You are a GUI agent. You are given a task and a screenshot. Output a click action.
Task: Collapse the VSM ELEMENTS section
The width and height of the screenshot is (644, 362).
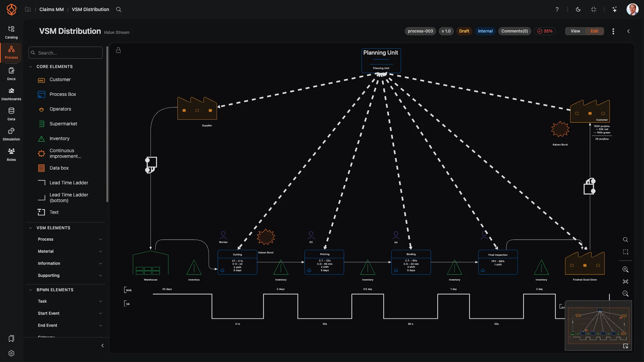pyautogui.click(x=31, y=228)
